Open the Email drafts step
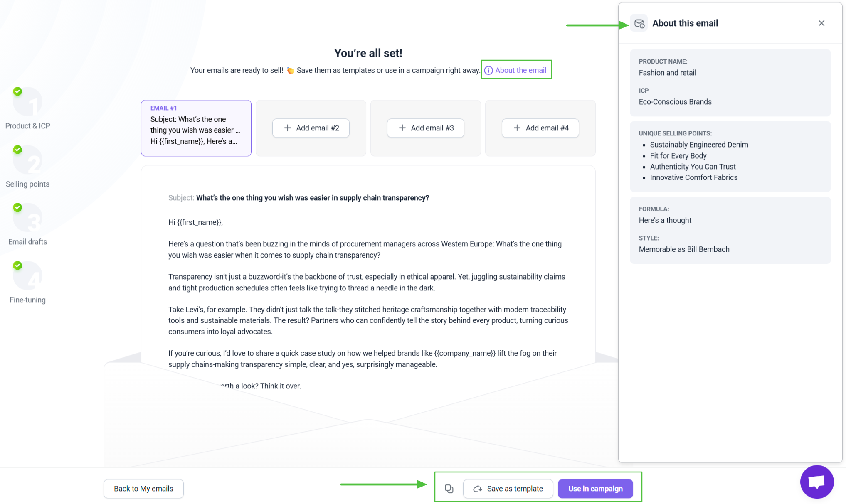 tap(27, 224)
